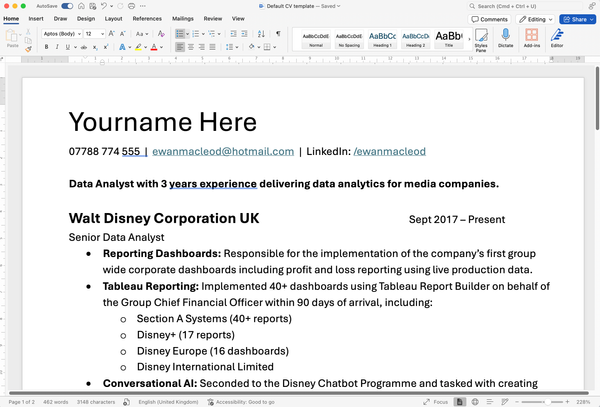The width and height of the screenshot is (600, 407).
Task: Open the Styles Pane
Action: pyautogui.click(x=481, y=40)
